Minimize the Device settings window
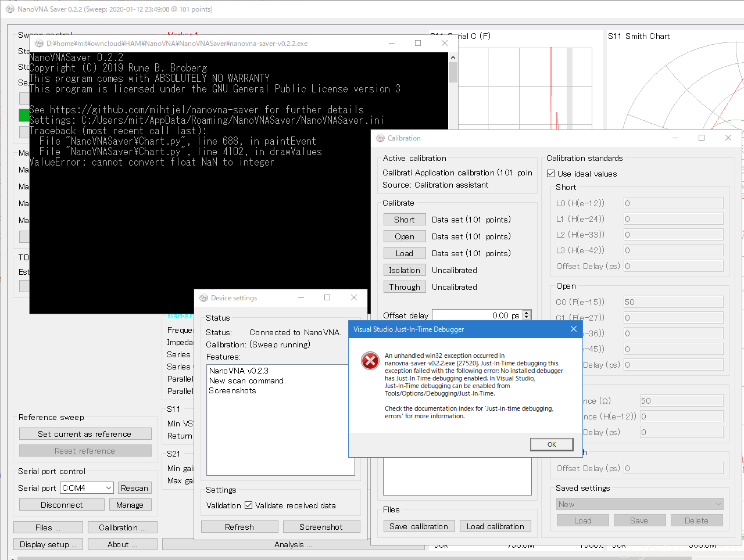 coord(301,297)
